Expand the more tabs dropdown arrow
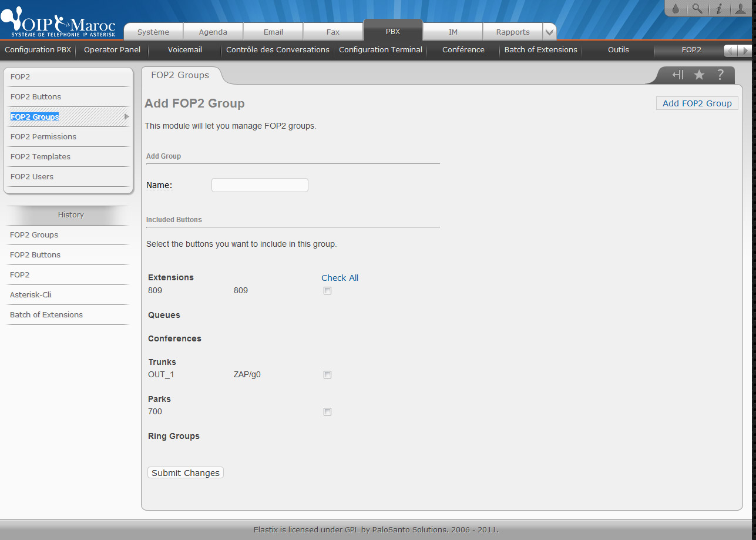Viewport: 756px width, 540px height. tap(549, 32)
